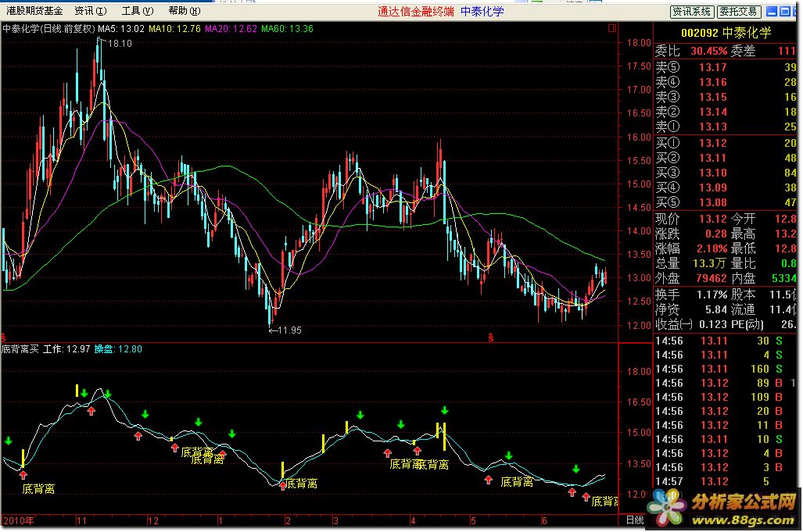Click the 净资 5.84 value
803x532 pixels.
pyautogui.click(x=716, y=309)
